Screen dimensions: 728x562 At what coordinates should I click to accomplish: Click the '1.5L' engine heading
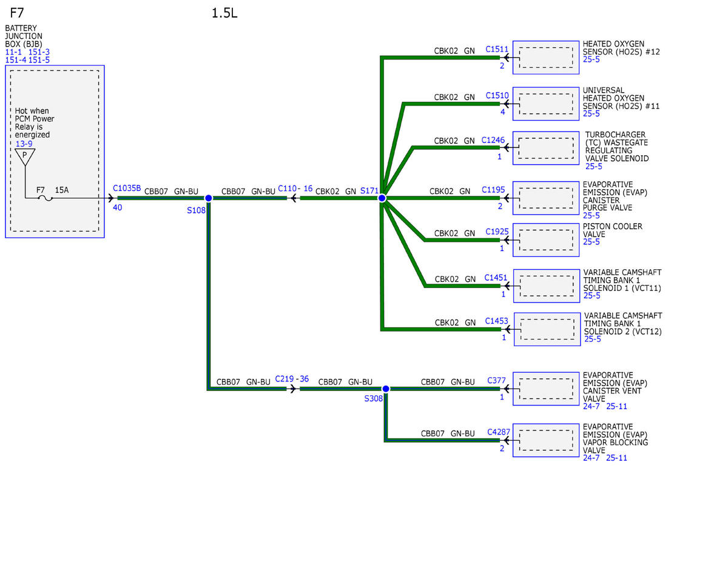tap(224, 13)
